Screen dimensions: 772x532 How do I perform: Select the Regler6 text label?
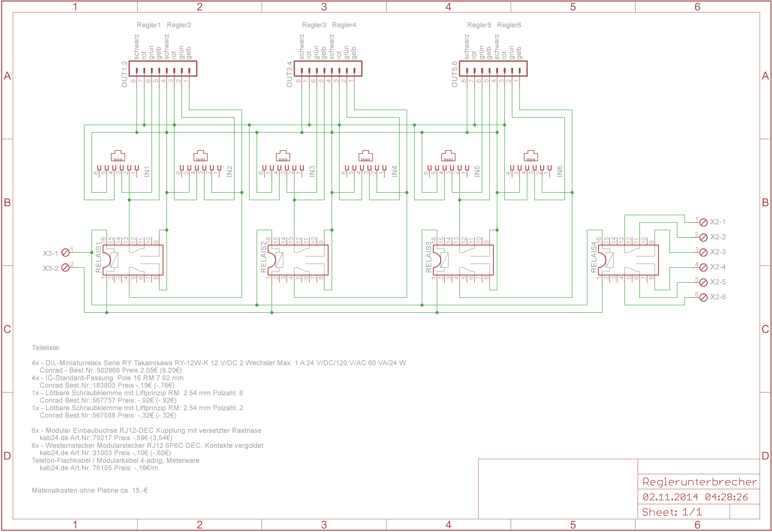[x=509, y=25]
